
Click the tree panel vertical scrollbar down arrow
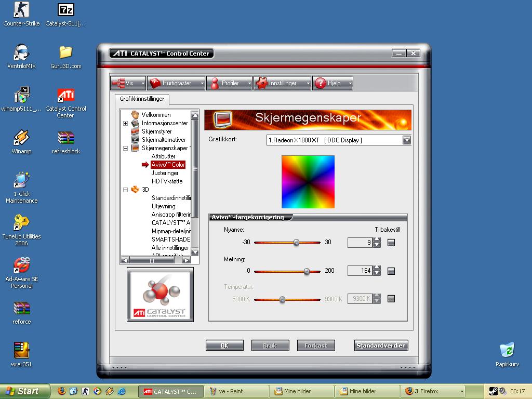(195, 252)
